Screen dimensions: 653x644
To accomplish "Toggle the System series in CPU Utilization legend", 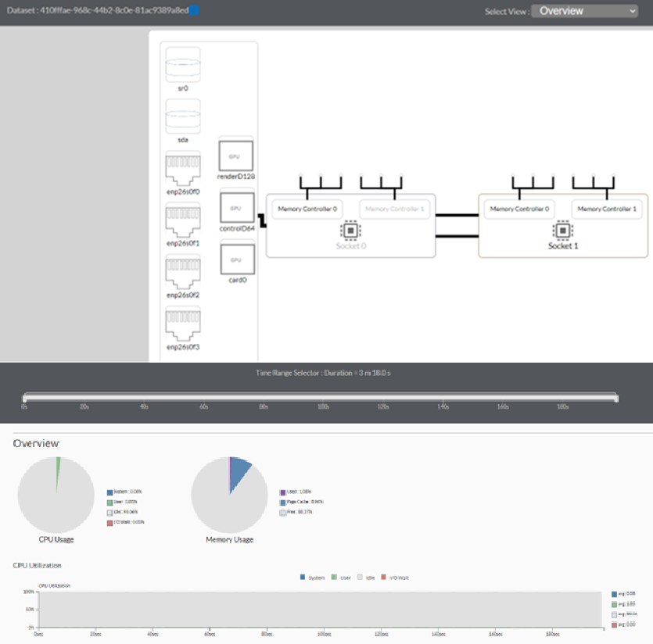I will [x=303, y=577].
